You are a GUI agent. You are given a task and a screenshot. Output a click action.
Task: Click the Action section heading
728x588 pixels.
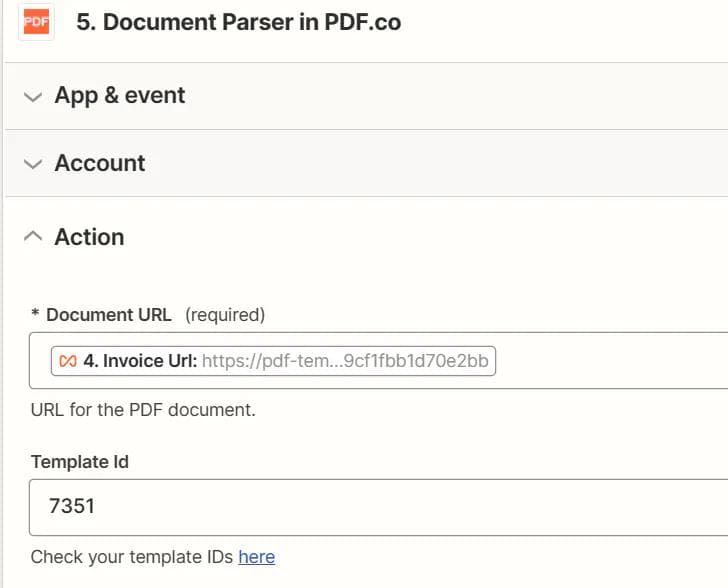(x=89, y=237)
